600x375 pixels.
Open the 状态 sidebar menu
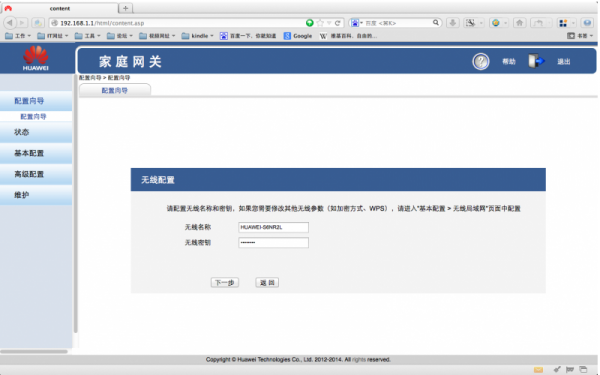[x=36, y=132]
